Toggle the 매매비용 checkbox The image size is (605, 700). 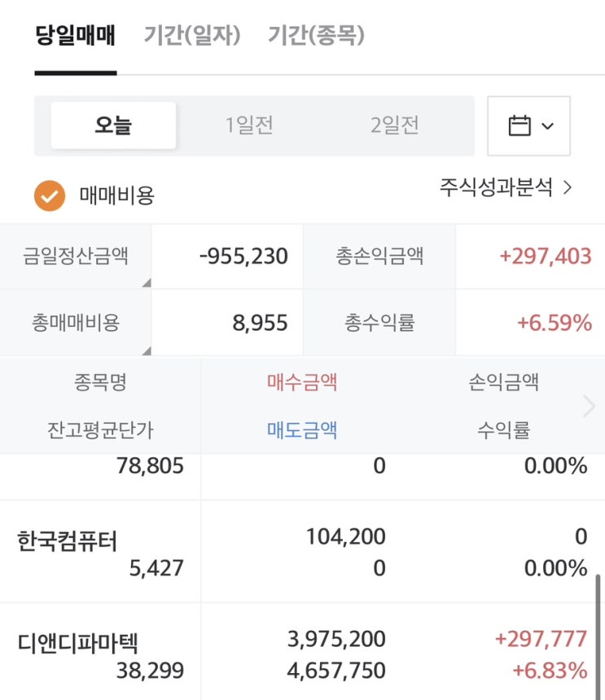(x=49, y=196)
